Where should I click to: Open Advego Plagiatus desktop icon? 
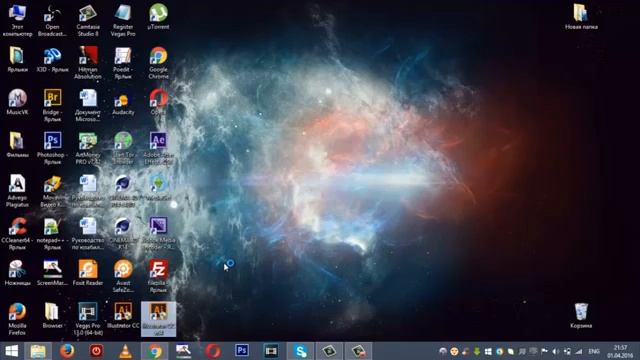click(17, 191)
